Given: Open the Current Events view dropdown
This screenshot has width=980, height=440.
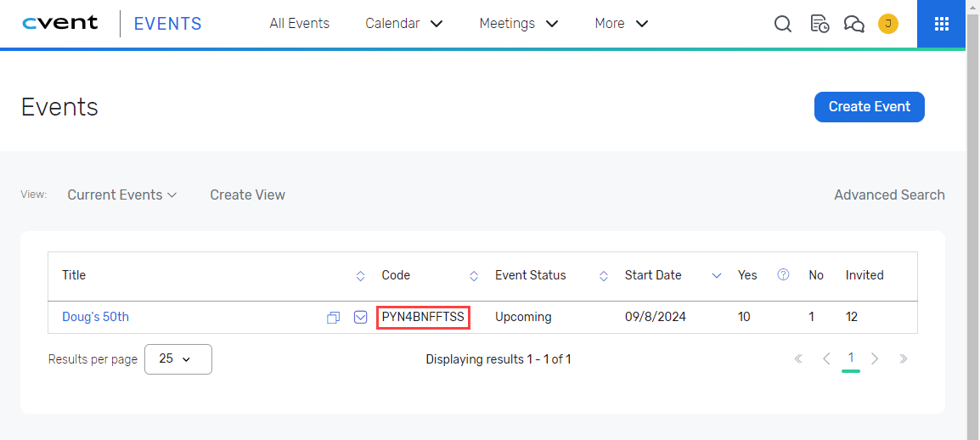Looking at the screenshot, I should pos(122,195).
